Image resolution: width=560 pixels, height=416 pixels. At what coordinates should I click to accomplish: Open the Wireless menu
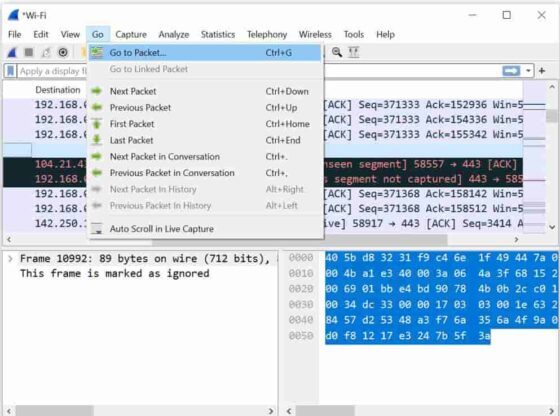click(x=315, y=34)
